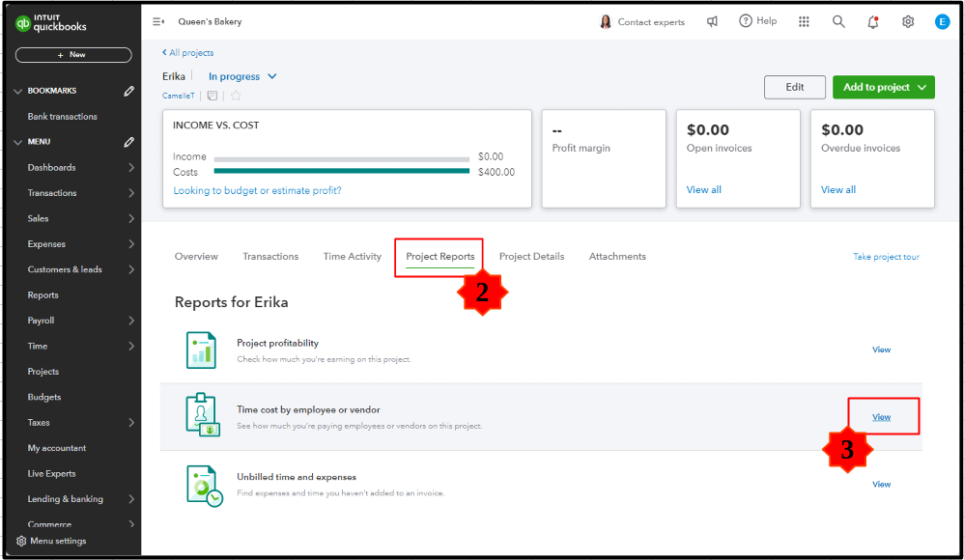964x560 pixels.
Task: Expand the Dashboards submenu arrow
Action: (x=131, y=167)
